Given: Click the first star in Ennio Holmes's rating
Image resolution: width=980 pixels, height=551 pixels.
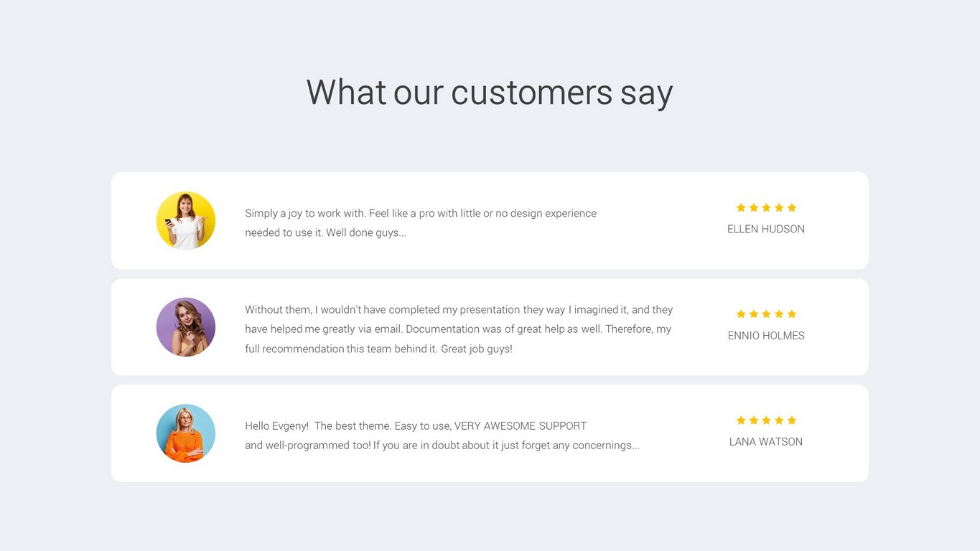Looking at the screenshot, I should click(x=741, y=314).
